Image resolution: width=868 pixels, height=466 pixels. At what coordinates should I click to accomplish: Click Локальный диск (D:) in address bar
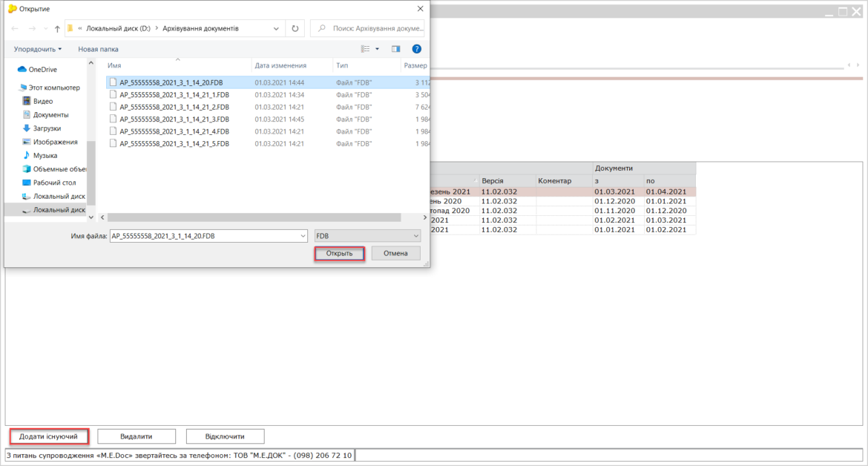[x=118, y=28]
